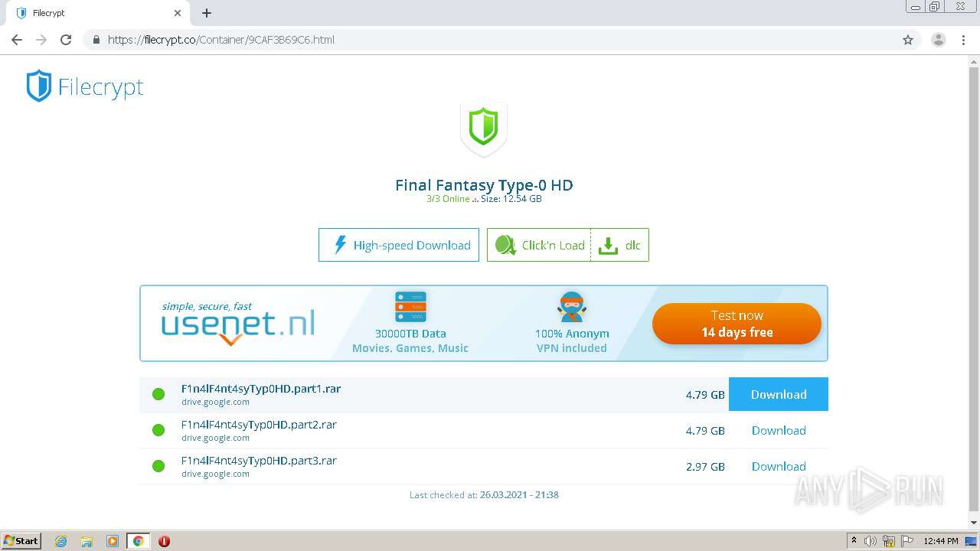Open a new browser tab
Image resolution: width=980 pixels, height=551 pixels.
pyautogui.click(x=207, y=13)
